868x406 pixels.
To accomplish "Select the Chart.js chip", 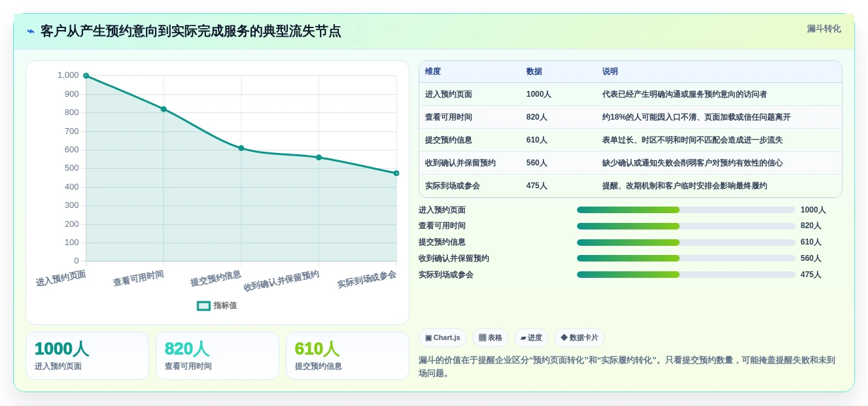I will coord(443,338).
